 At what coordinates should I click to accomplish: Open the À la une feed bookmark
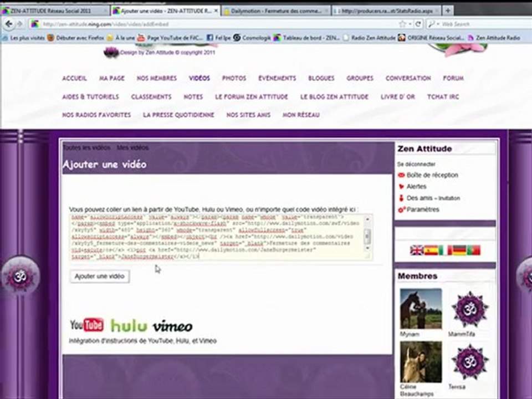tap(121, 38)
